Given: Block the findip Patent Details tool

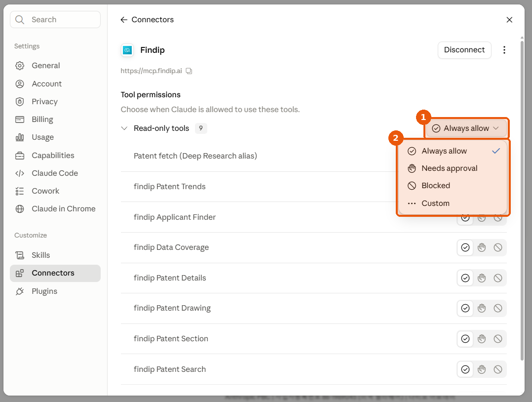Looking at the screenshot, I should tap(498, 278).
